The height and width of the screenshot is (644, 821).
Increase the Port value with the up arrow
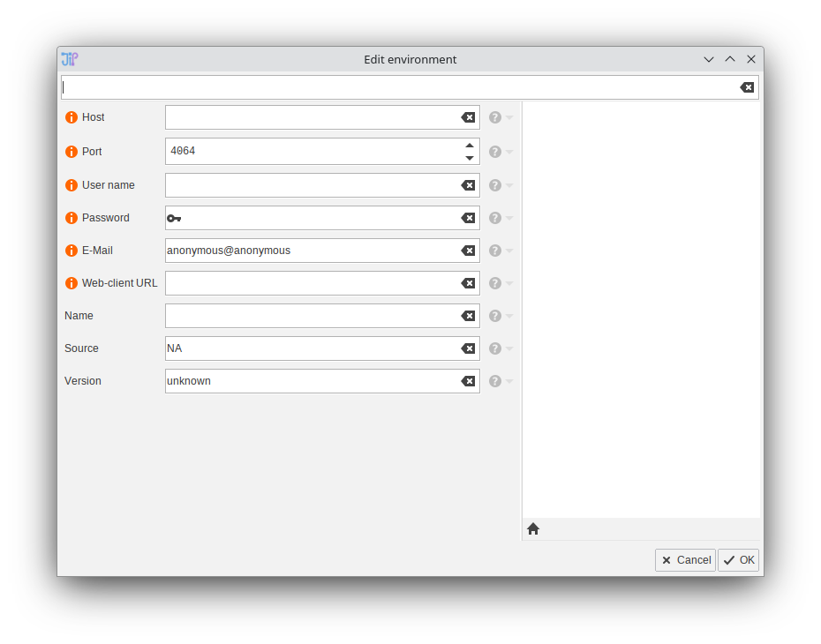tap(470, 146)
